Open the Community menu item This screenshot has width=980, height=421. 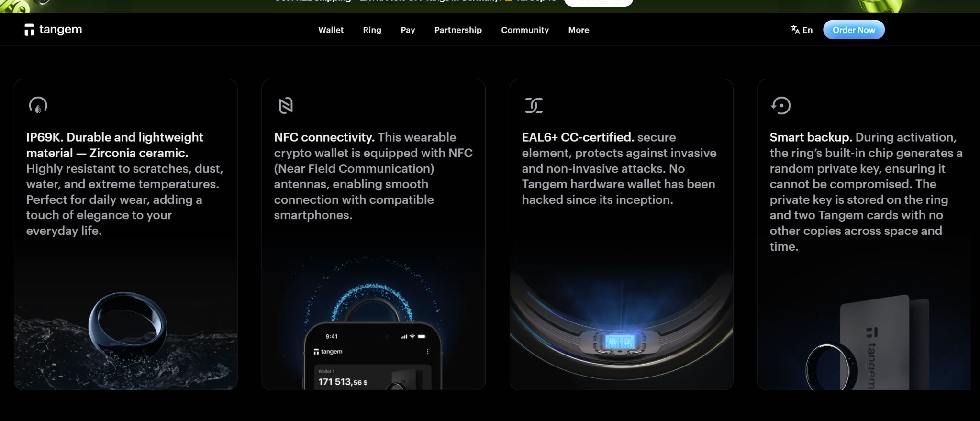click(525, 30)
